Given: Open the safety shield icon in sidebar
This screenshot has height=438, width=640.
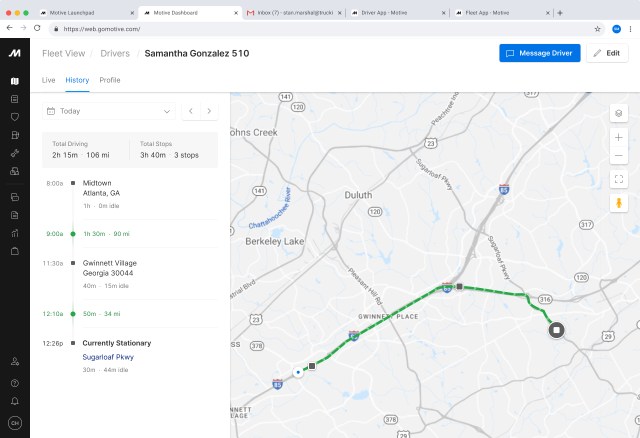Looking at the screenshot, I should point(15,117).
